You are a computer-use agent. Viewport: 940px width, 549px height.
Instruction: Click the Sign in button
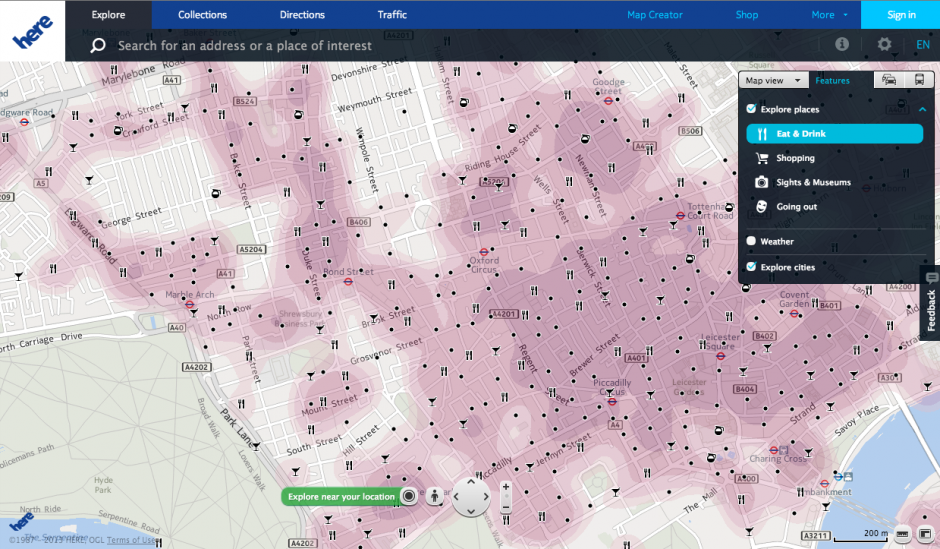900,15
